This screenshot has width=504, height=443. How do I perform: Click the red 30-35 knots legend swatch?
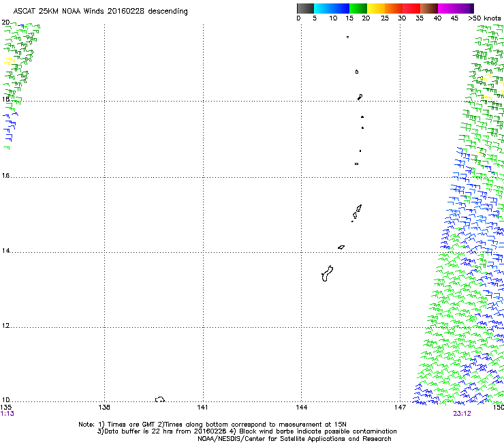point(411,8)
